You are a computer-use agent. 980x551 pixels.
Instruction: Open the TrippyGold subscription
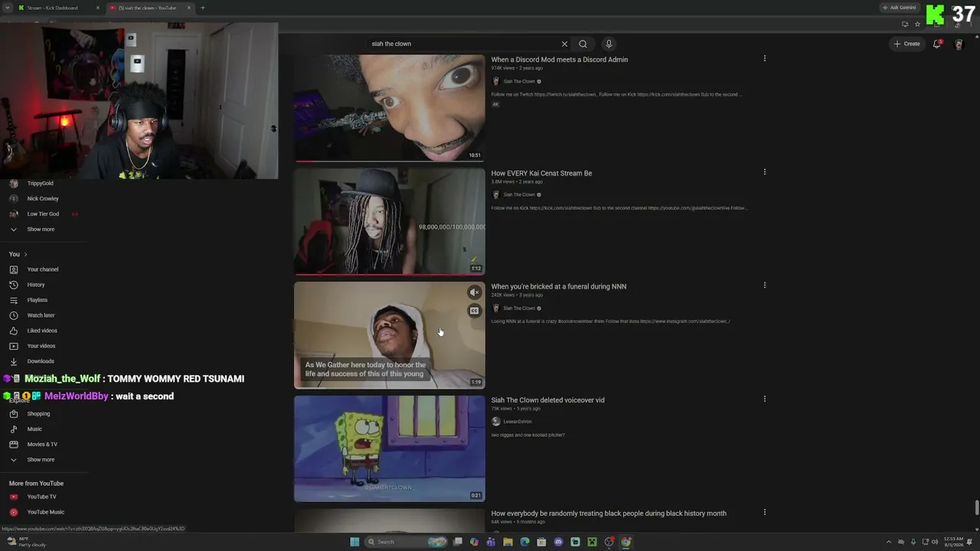(x=41, y=184)
